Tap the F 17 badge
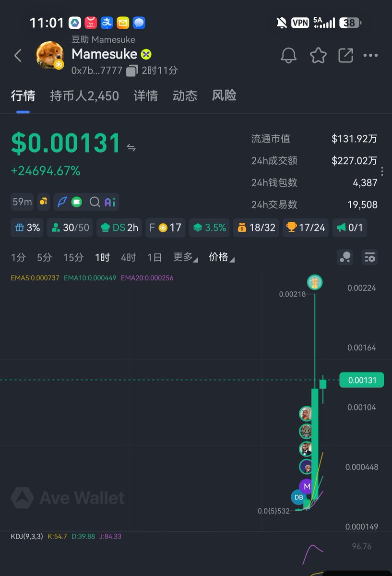 (166, 228)
